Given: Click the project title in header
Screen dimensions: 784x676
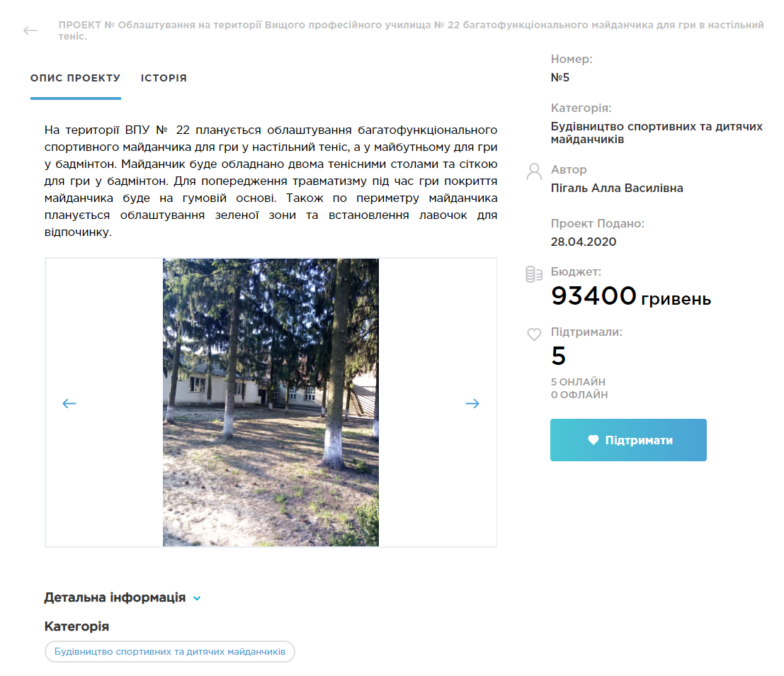Looking at the screenshot, I should pos(411,30).
